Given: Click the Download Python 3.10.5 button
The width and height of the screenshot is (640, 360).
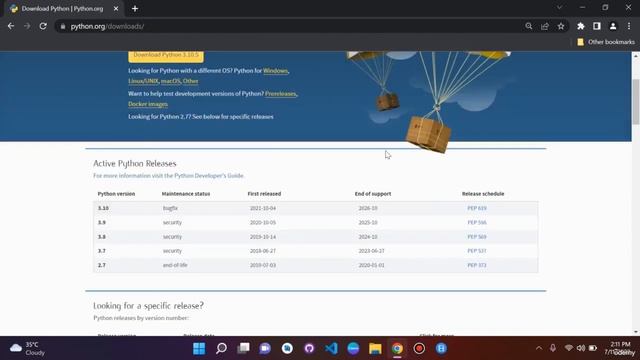Looking at the screenshot, I should 166,56.
